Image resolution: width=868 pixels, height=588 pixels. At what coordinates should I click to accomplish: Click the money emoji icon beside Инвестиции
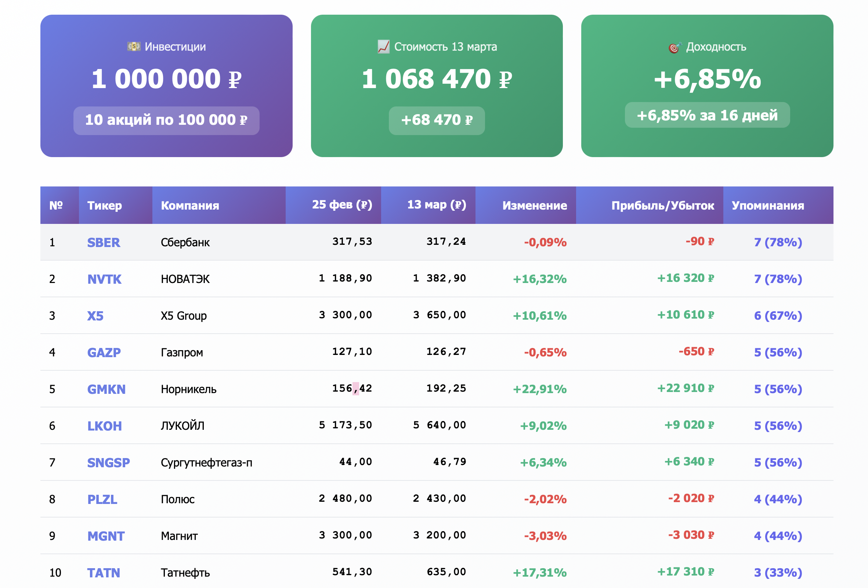(134, 46)
